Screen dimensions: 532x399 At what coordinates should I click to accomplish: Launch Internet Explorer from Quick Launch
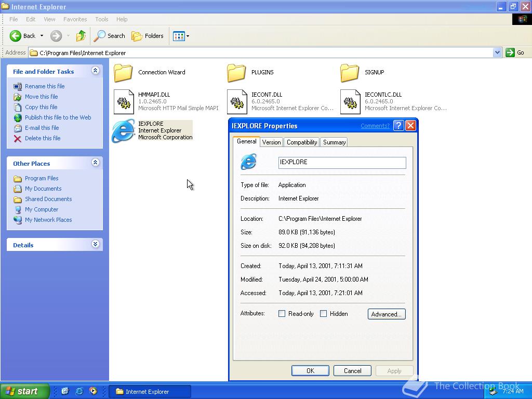point(79,391)
